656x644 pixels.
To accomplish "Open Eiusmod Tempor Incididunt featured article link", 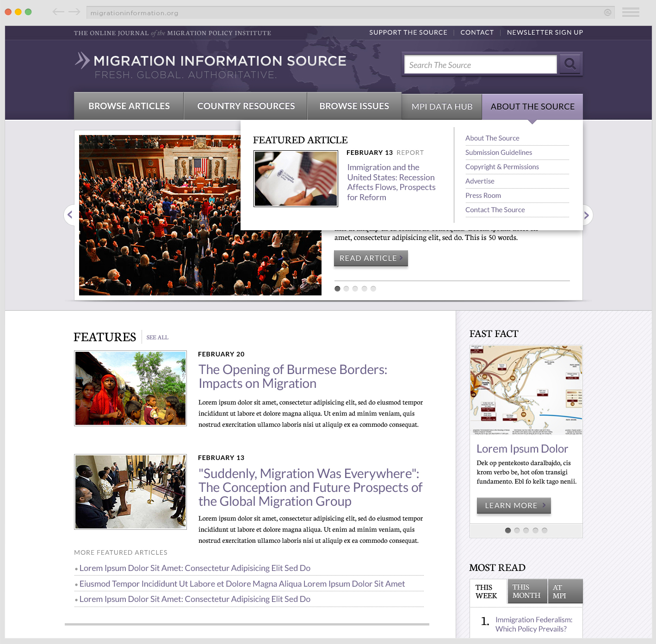I will click(x=242, y=584).
